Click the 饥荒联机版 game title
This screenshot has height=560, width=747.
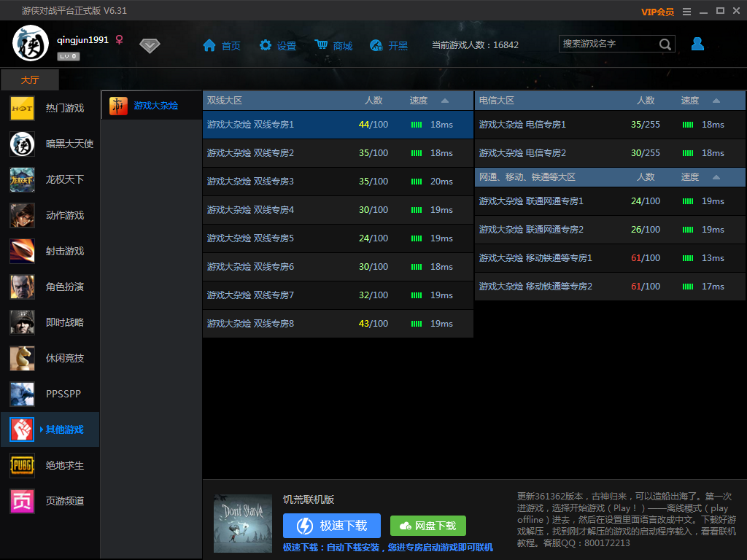point(309,499)
